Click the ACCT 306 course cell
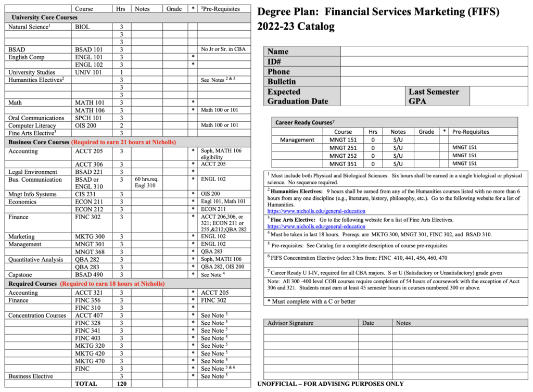 (x=92, y=164)
